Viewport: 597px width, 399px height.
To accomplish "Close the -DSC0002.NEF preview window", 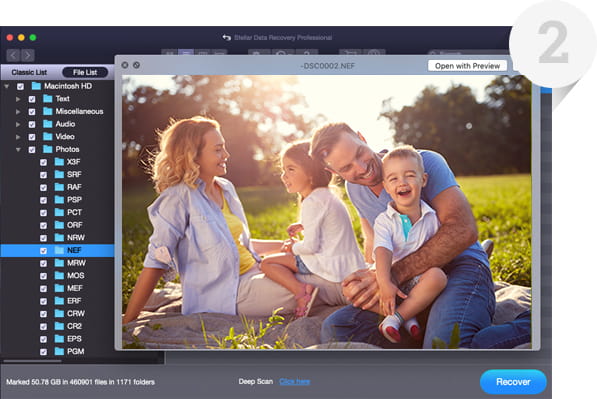I will [125, 65].
